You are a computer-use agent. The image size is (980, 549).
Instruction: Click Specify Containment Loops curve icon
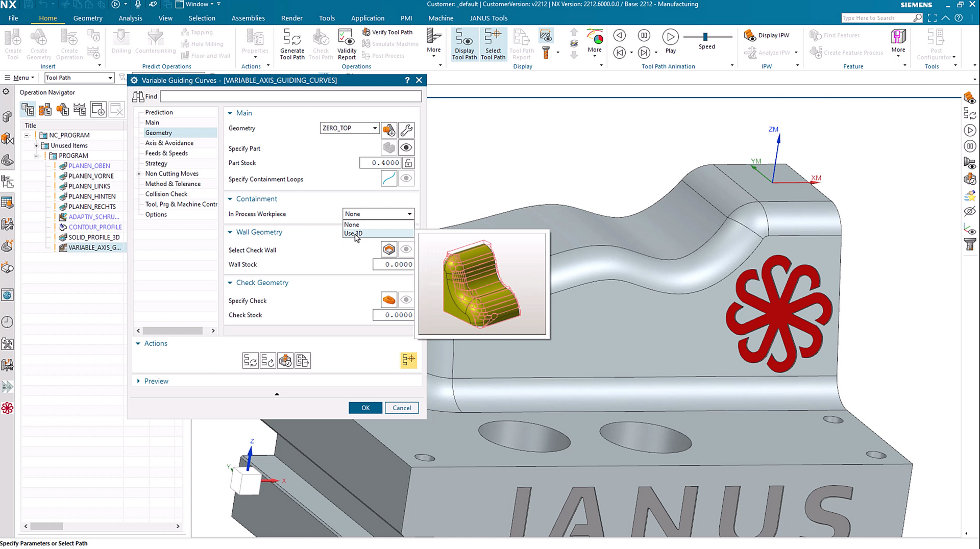pos(389,179)
